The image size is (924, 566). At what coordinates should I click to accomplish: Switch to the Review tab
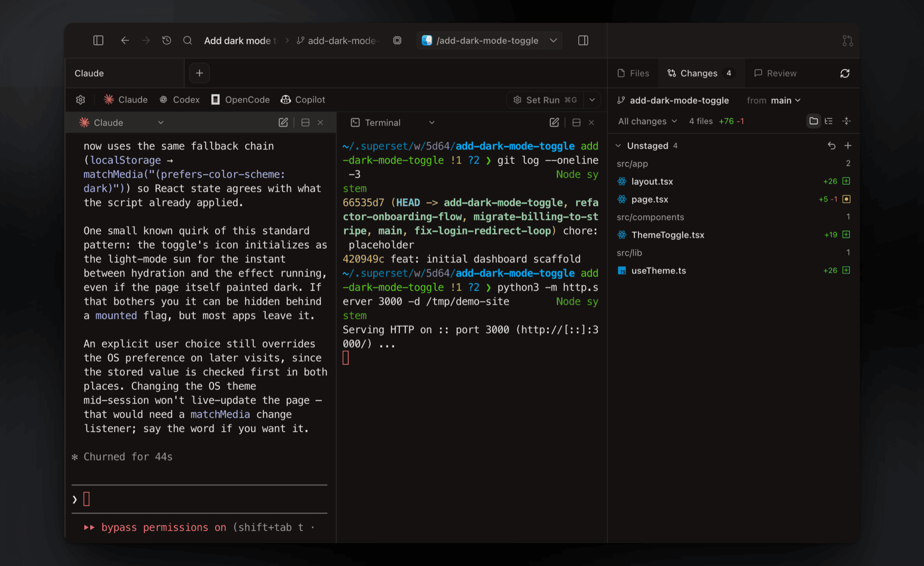tap(775, 73)
